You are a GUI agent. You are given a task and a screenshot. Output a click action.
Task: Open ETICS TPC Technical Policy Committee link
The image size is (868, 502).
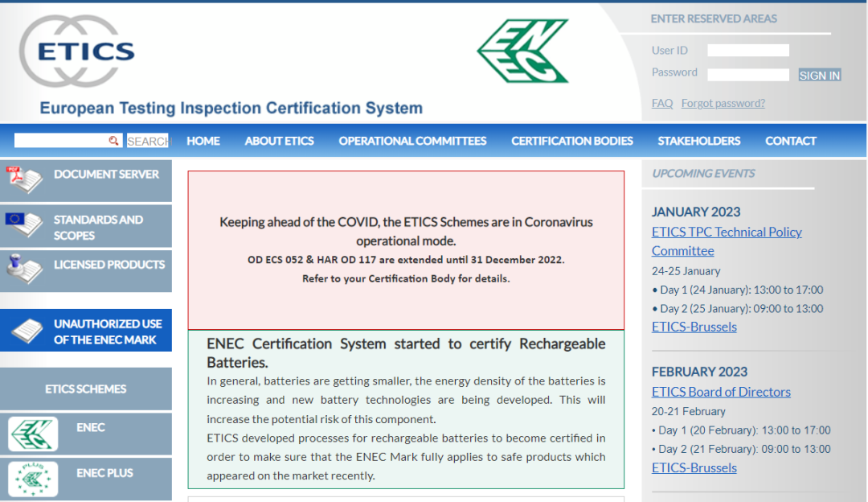[726, 241]
